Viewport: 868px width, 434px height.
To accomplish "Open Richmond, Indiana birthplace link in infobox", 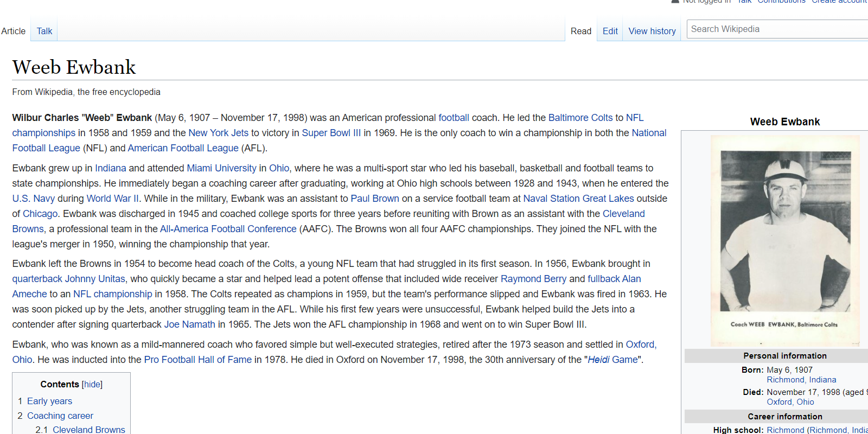I will (x=801, y=380).
